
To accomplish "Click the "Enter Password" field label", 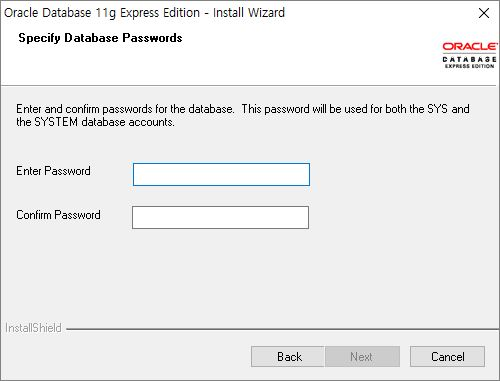I will point(53,171).
